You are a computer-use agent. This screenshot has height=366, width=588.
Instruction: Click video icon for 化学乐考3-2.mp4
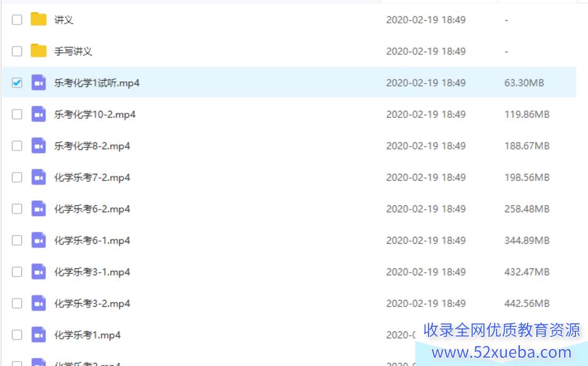(38, 303)
